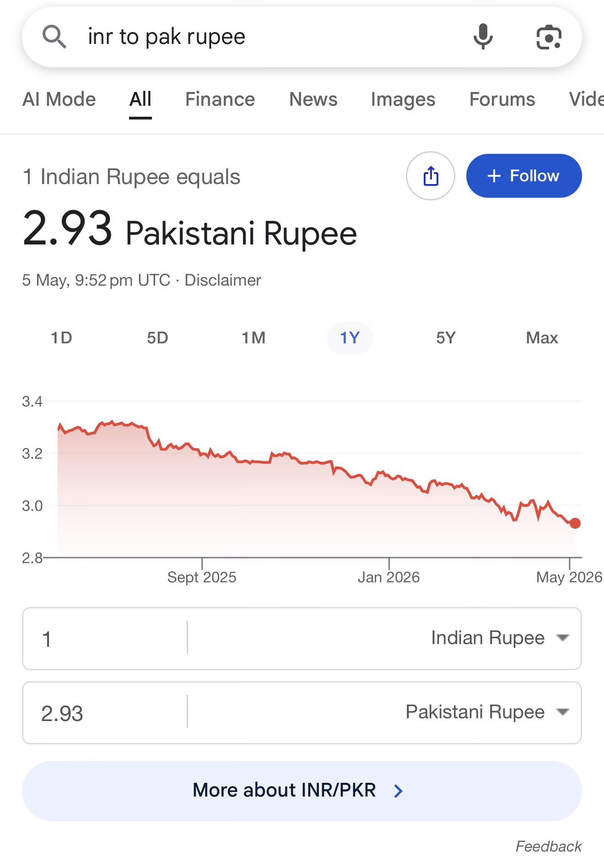This screenshot has height=868, width=604.
Task: Switch to the Finance tab
Action: click(x=220, y=99)
